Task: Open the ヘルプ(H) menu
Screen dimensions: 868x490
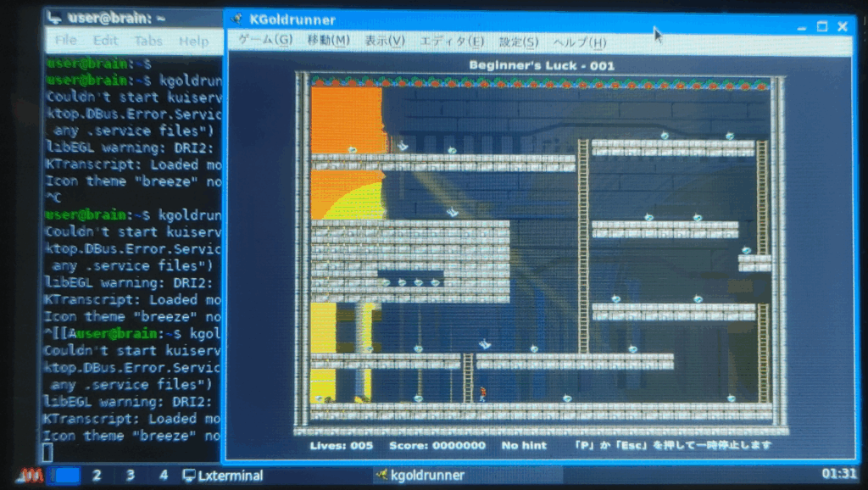Action: coord(579,42)
